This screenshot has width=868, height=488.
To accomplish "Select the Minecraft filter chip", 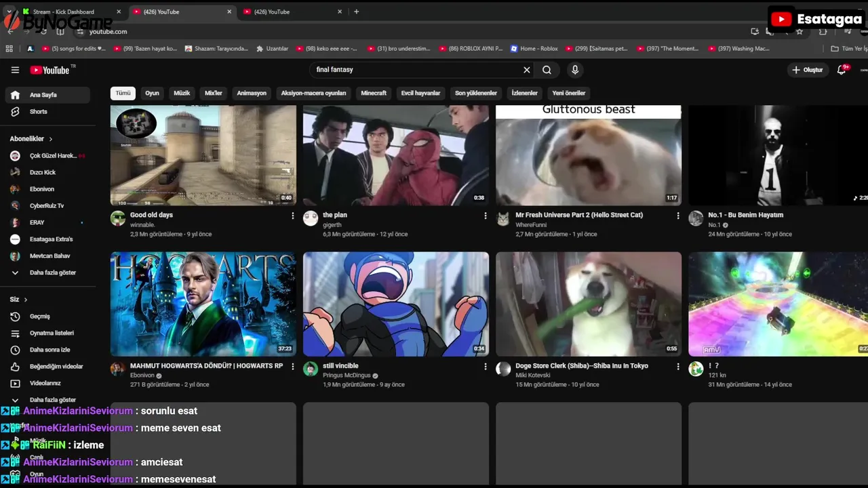I will [374, 93].
